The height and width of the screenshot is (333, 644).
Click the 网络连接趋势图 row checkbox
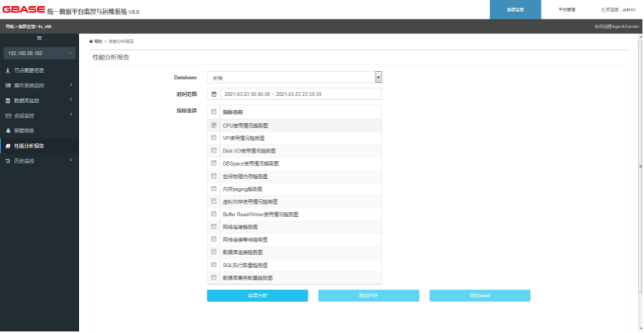[x=214, y=227]
